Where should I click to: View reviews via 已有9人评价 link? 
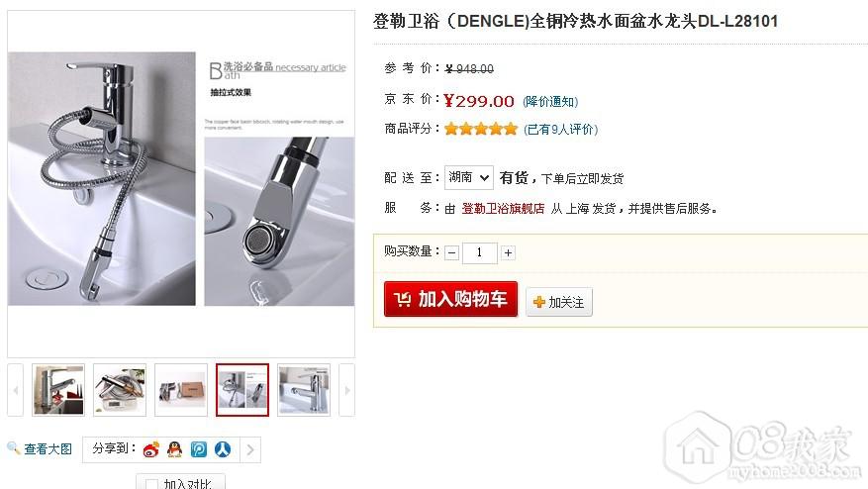pos(561,129)
